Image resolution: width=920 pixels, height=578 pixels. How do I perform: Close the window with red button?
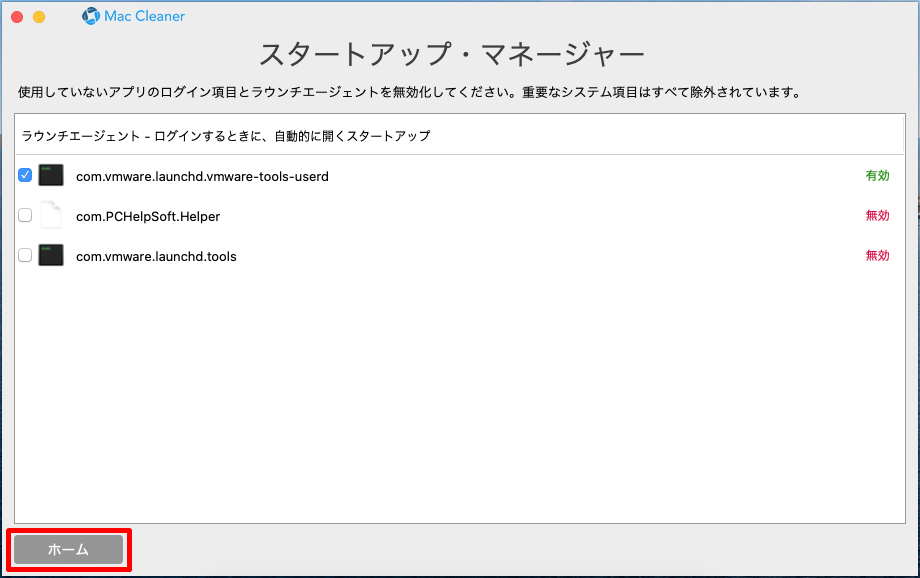[17, 17]
